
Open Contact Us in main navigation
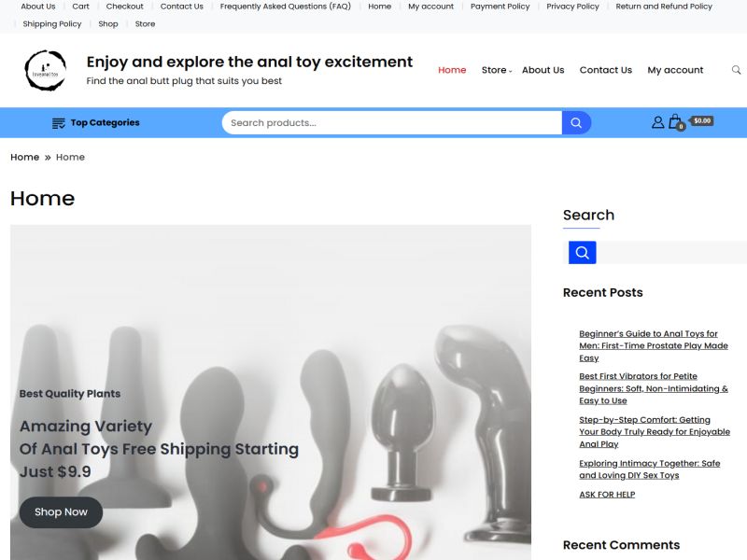pyautogui.click(x=605, y=70)
